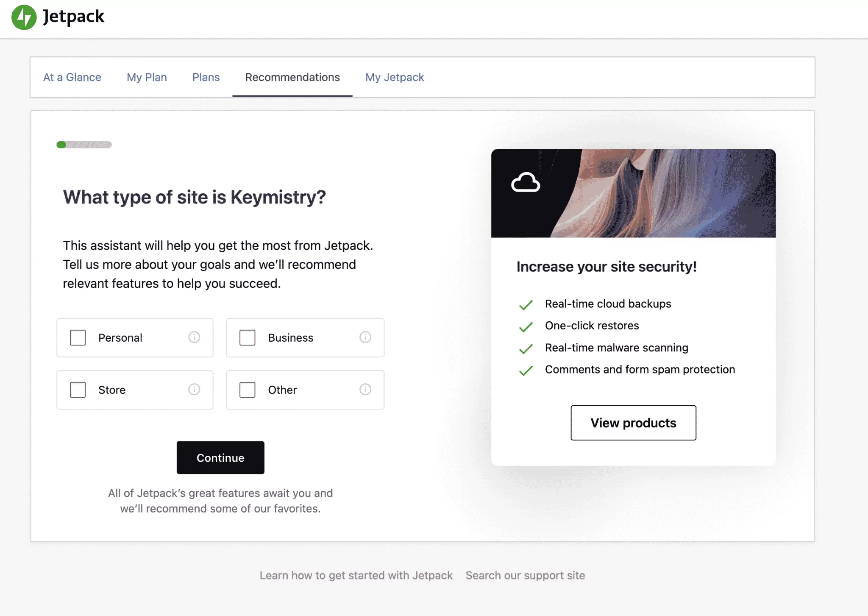Click 'Real-time malware scanning' text

tap(616, 348)
